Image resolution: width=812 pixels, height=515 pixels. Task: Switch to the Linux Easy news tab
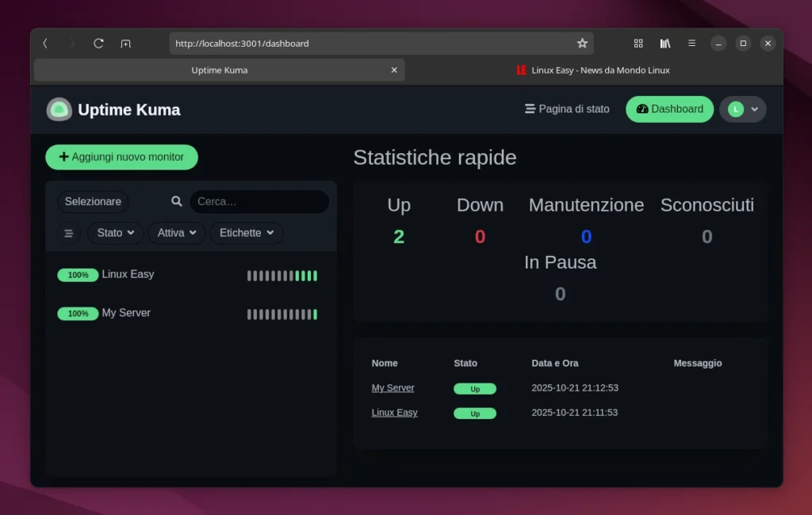pyautogui.click(x=593, y=70)
